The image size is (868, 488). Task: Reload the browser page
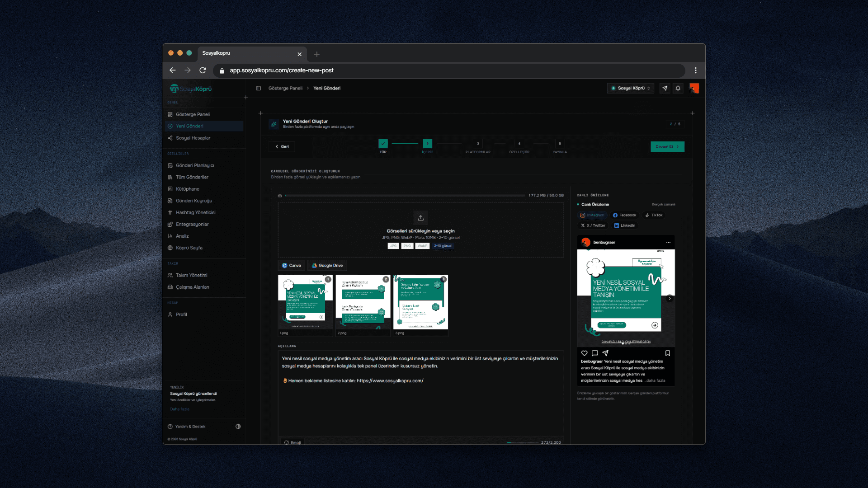[203, 70]
